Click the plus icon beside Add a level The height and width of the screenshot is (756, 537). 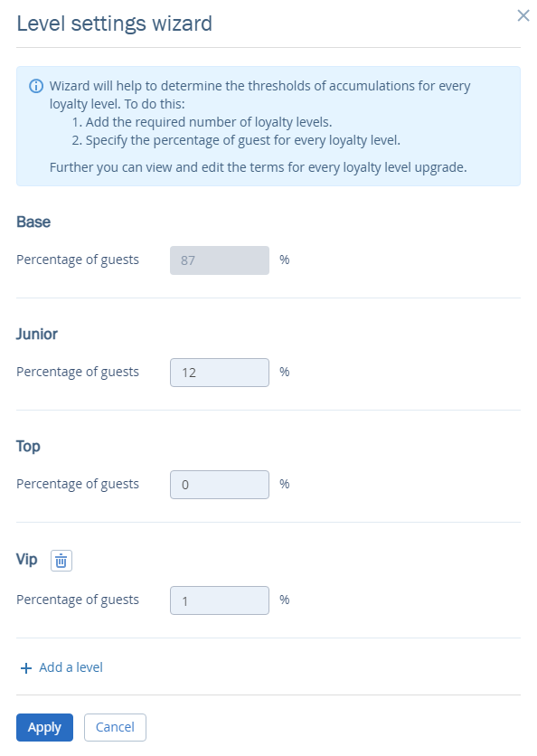pyautogui.click(x=26, y=667)
